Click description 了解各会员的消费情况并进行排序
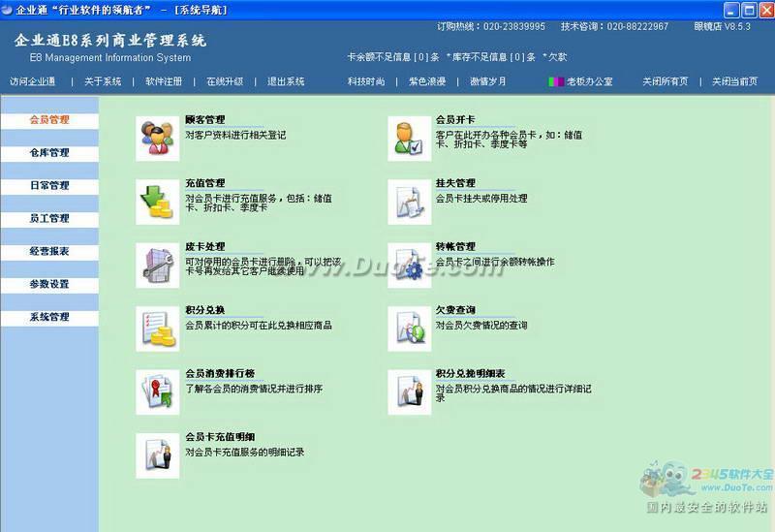 (254, 389)
